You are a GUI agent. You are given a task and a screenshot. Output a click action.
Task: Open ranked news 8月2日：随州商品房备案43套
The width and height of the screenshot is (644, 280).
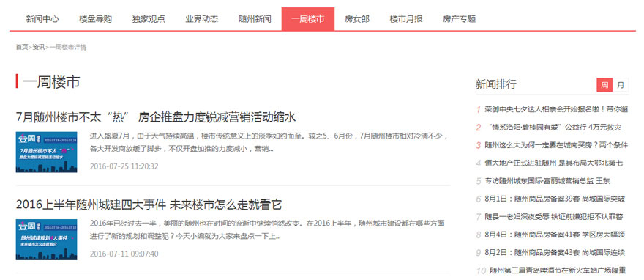(x=555, y=252)
